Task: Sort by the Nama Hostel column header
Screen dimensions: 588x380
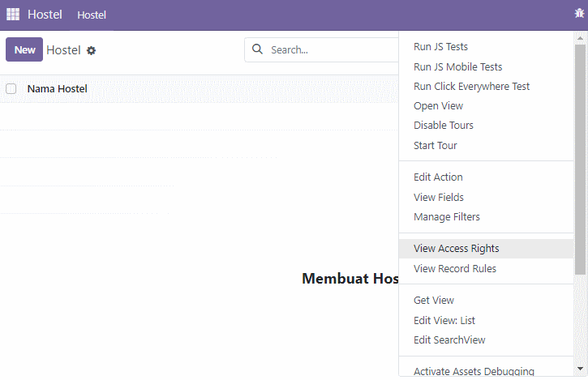Action: coord(58,89)
